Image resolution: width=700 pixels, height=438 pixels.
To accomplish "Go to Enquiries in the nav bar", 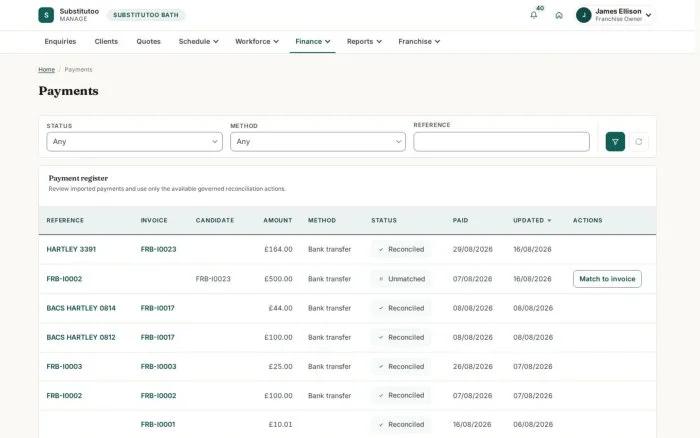I will click(x=60, y=42).
